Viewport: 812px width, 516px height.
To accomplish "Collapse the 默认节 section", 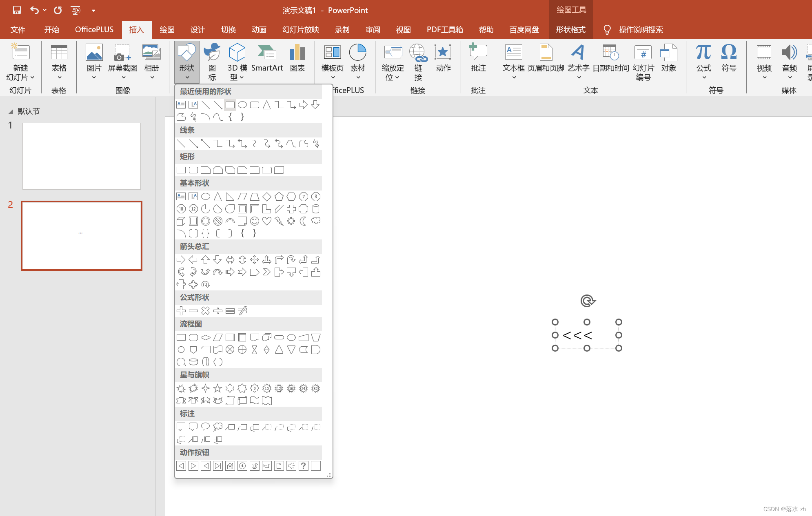I will (x=11, y=111).
